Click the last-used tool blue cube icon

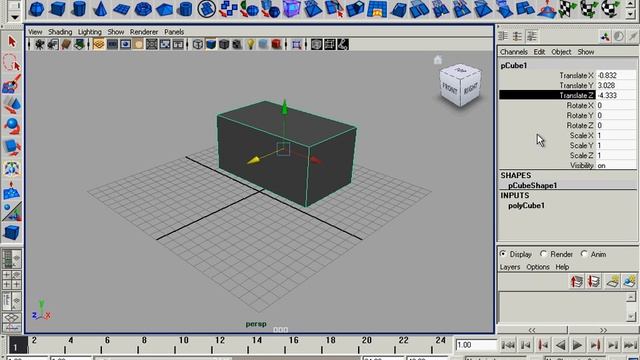pyautogui.click(x=11, y=233)
